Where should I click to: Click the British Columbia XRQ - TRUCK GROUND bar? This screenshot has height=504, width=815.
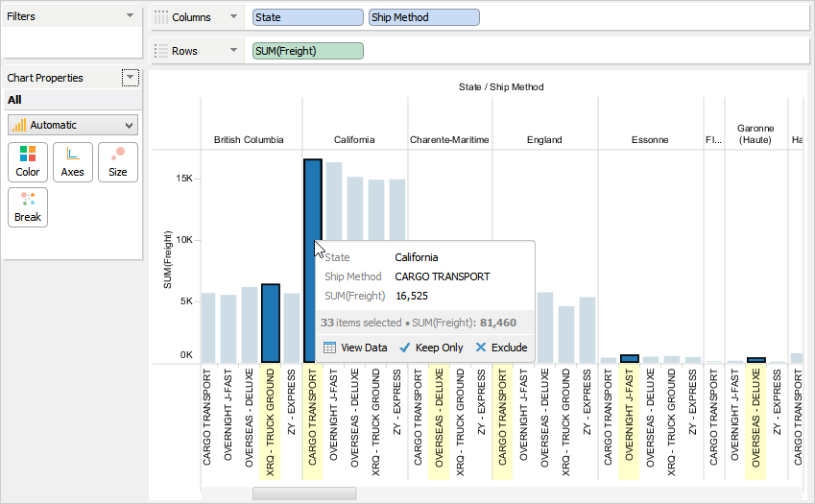point(270,324)
